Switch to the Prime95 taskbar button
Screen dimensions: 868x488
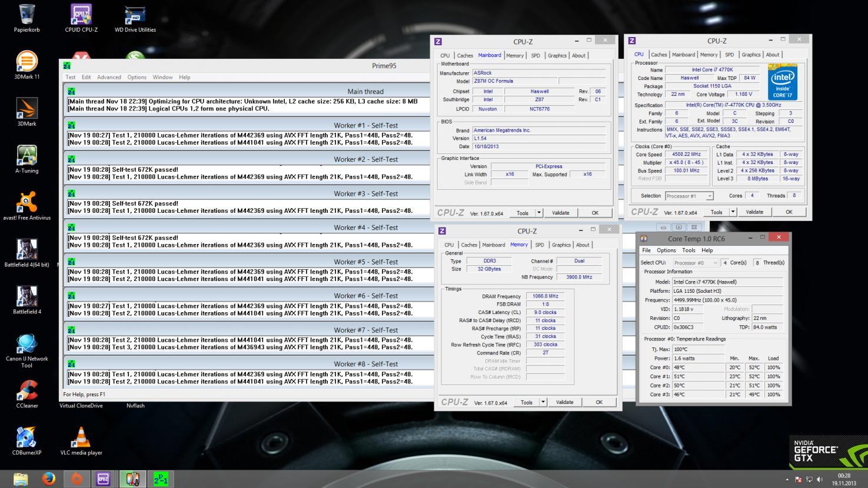coord(160,479)
